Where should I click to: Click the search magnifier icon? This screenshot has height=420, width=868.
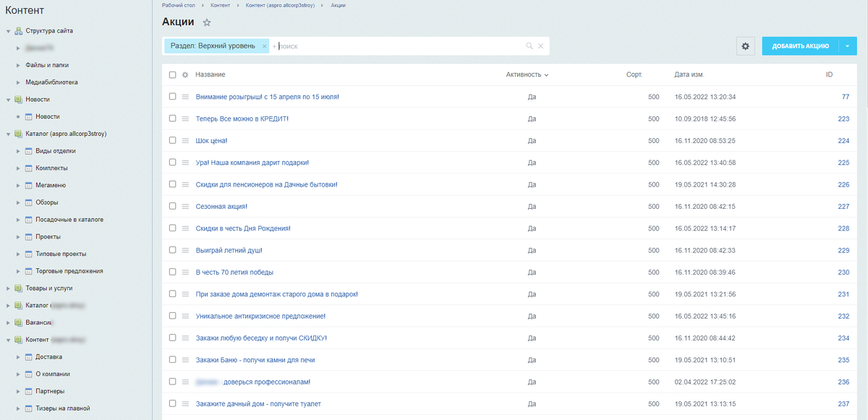pyautogui.click(x=529, y=46)
